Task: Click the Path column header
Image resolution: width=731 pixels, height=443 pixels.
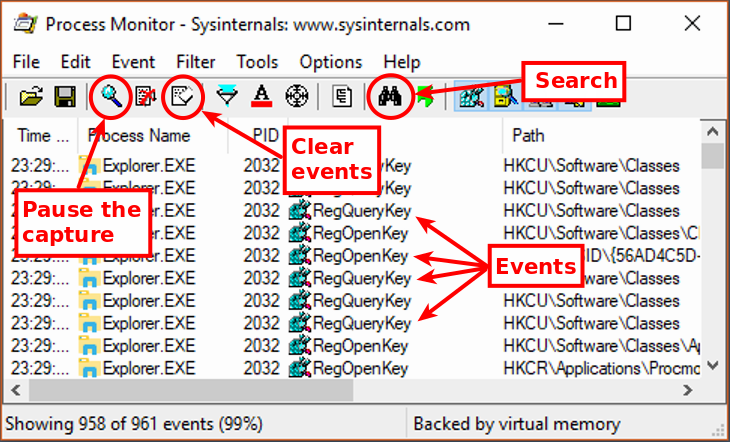Action: tap(528, 135)
